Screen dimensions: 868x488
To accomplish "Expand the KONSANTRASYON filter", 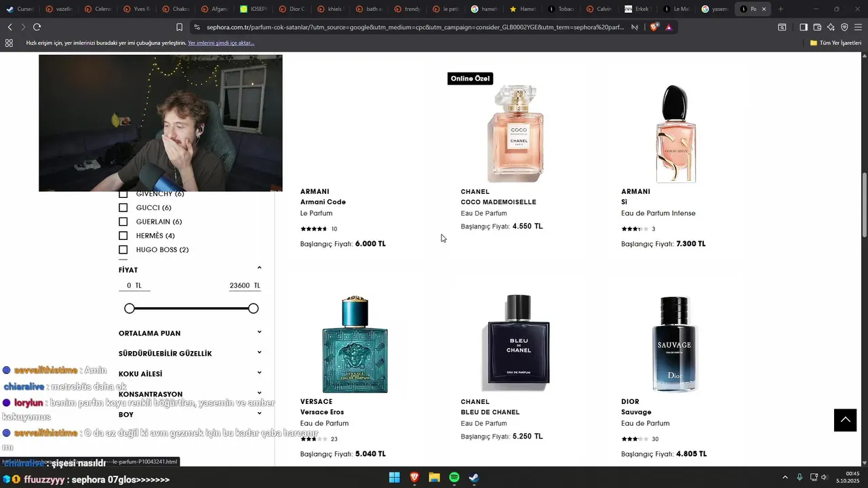I will coord(259,393).
